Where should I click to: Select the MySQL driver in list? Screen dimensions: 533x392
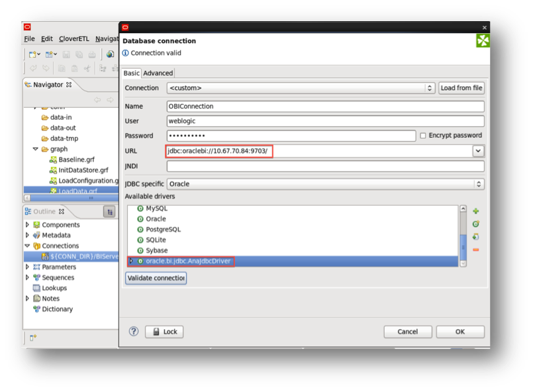click(x=157, y=209)
